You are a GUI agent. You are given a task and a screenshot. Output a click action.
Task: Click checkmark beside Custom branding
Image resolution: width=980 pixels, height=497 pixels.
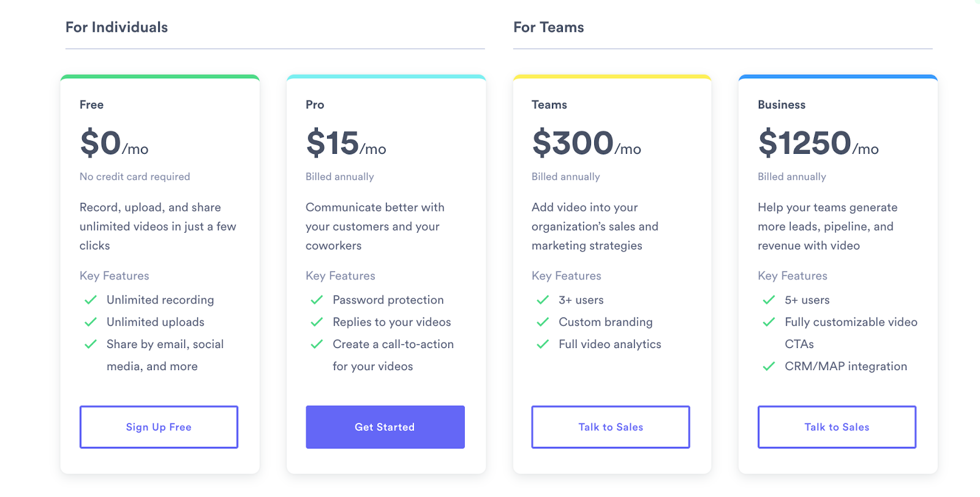click(x=543, y=322)
